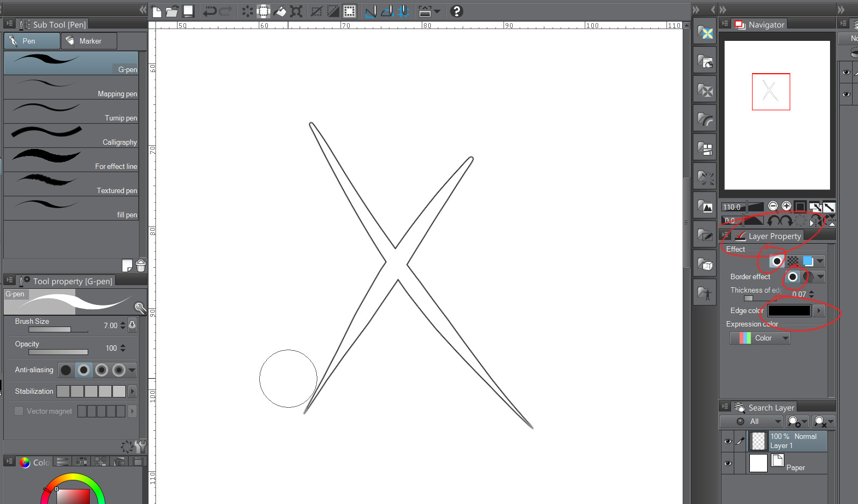Select the Textured pen sub tool

point(71,184)
